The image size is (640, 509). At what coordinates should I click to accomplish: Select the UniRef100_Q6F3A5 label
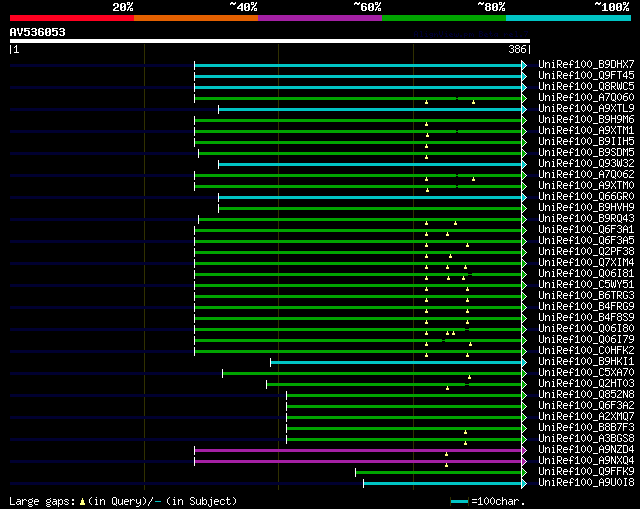[586, 241]
